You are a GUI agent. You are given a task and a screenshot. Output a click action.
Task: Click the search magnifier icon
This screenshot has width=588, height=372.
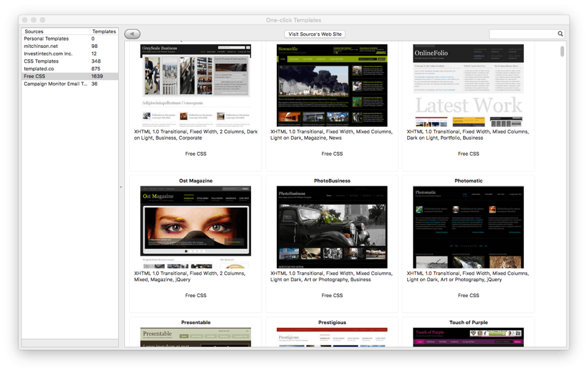click(560, 34)
